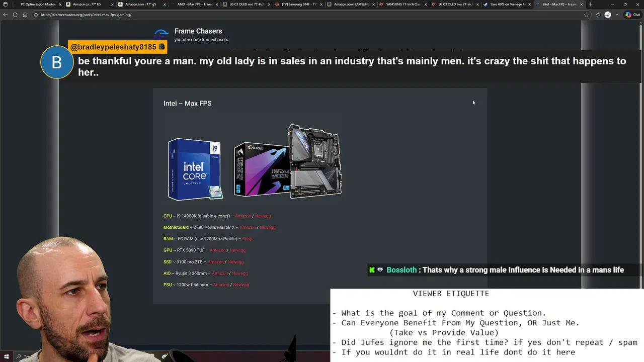Add this page to favorites star

[x=586, y=15]
